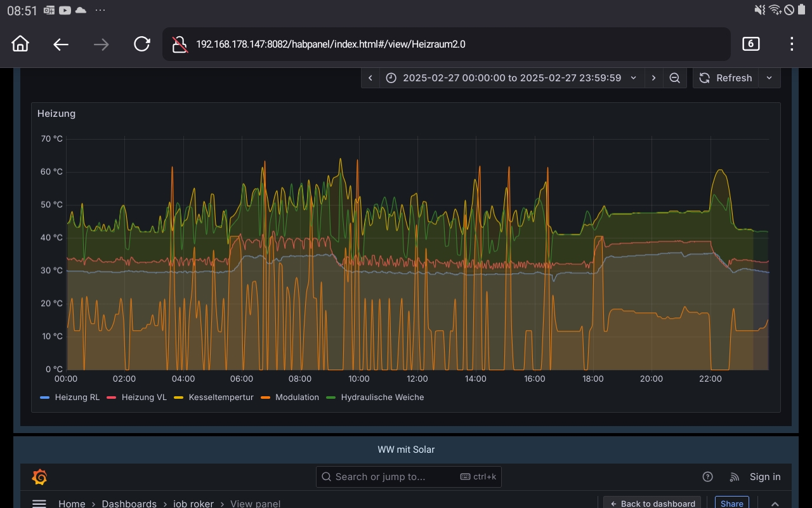Screen dimensions: 812x508
Task: Tap the browser forward arrow
Action: pos(101,44)
